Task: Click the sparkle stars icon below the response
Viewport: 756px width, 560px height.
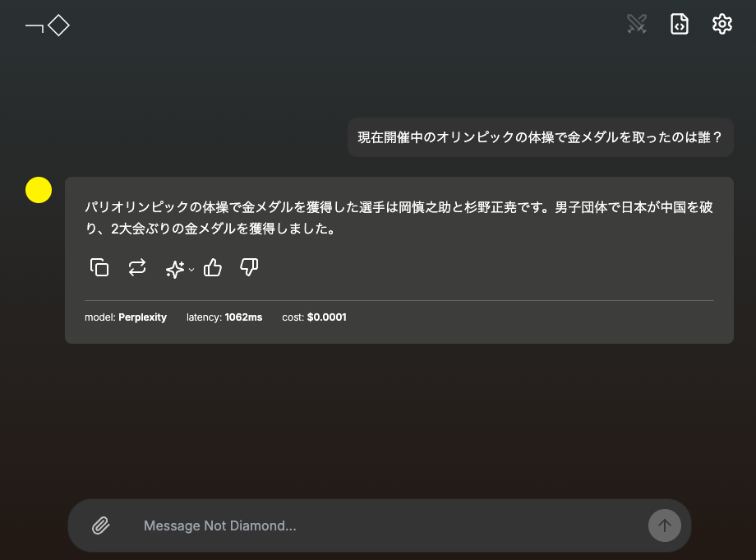Action: click(174, 268)
